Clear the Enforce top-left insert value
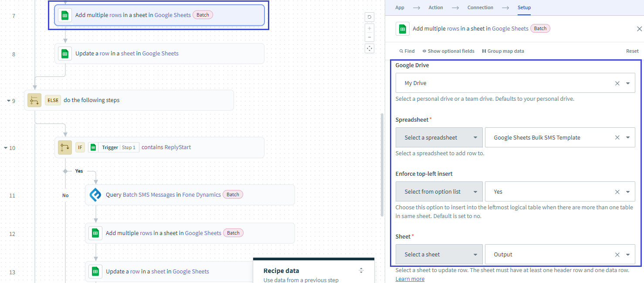The width and height of the screenshot is (644, 283). click(x=617, y=192)
